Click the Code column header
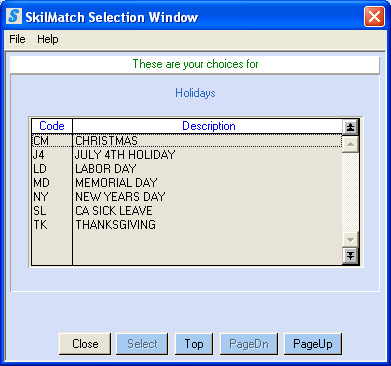 coord(52,126)
